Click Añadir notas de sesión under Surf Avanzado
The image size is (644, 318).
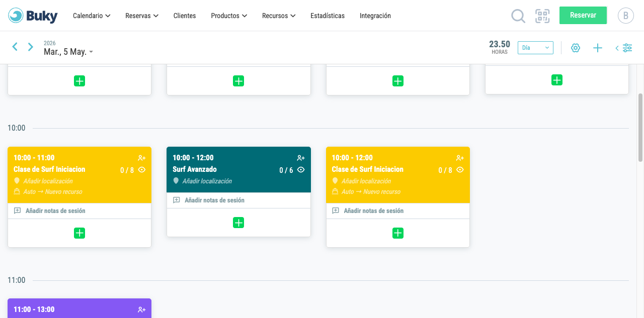(214, 200)
